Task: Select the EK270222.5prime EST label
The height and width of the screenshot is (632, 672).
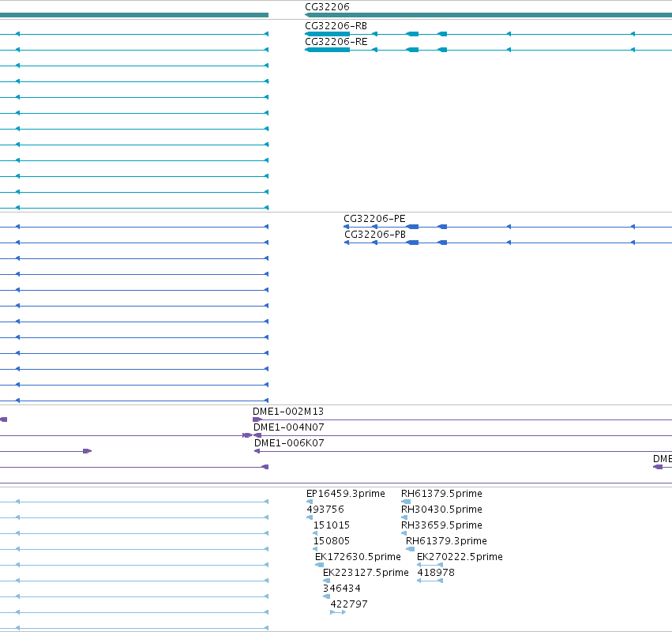Action: pos(460,557)
